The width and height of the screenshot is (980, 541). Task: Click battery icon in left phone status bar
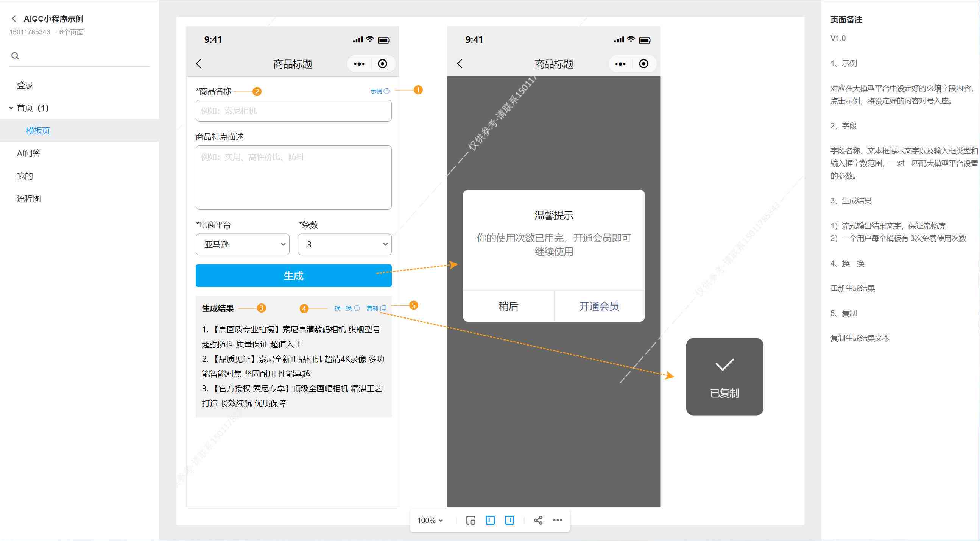tap(383, 40)
